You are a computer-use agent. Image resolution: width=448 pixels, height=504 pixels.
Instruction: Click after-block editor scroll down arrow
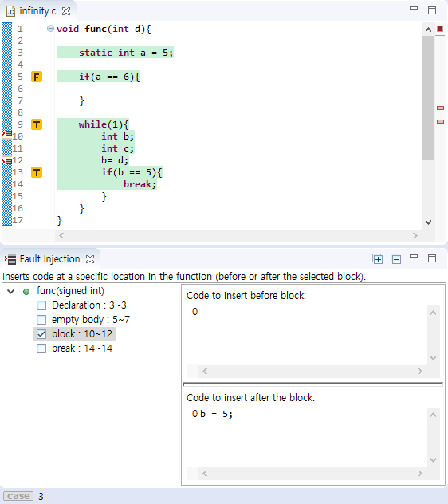pos(433,460)
